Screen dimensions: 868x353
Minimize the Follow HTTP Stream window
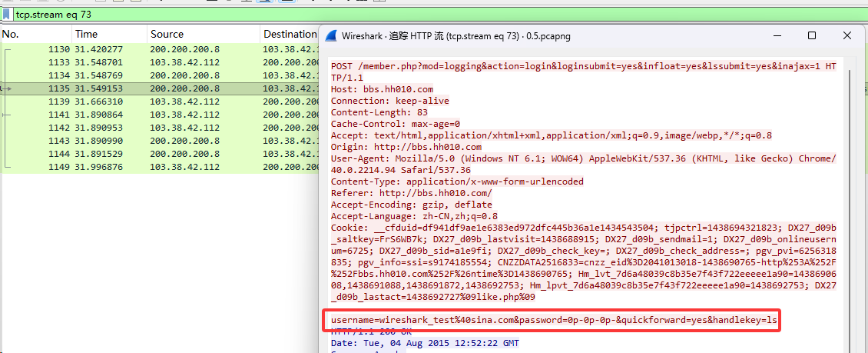click(777, 36)
